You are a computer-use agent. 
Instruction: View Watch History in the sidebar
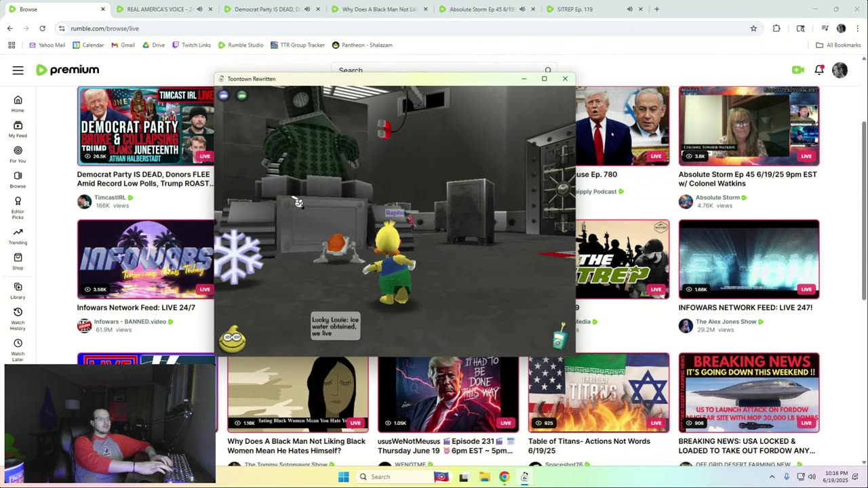click(18, 319)
